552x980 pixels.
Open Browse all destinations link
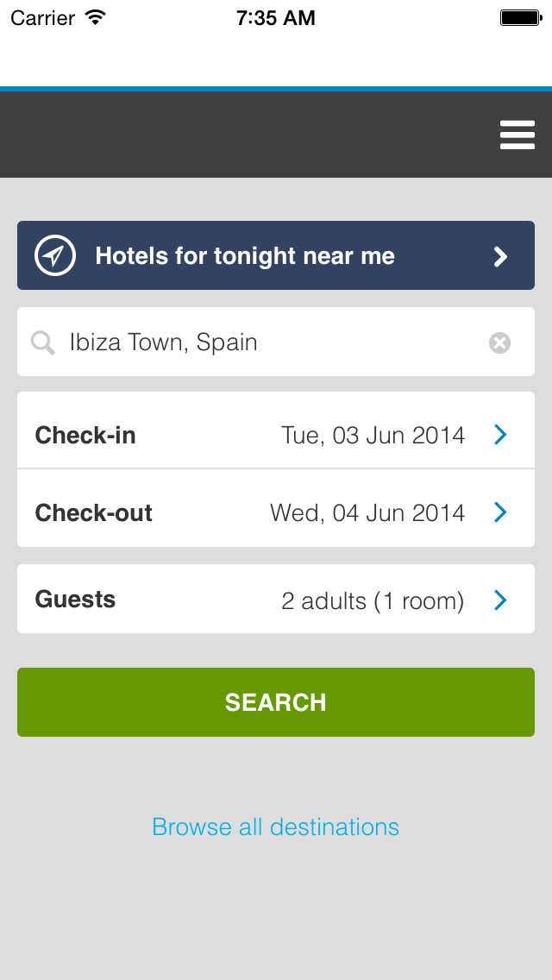276,826
